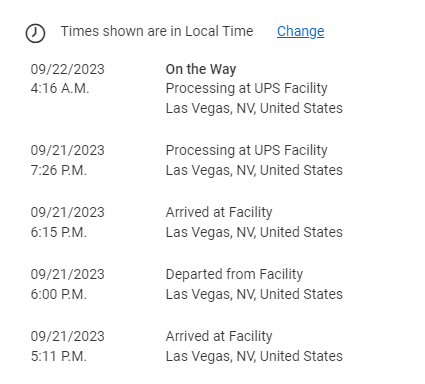The height and width of the screenshot is (384, 425).
Task: Select the 6:15 P.M. timestamp
Action: coord(59,233)
